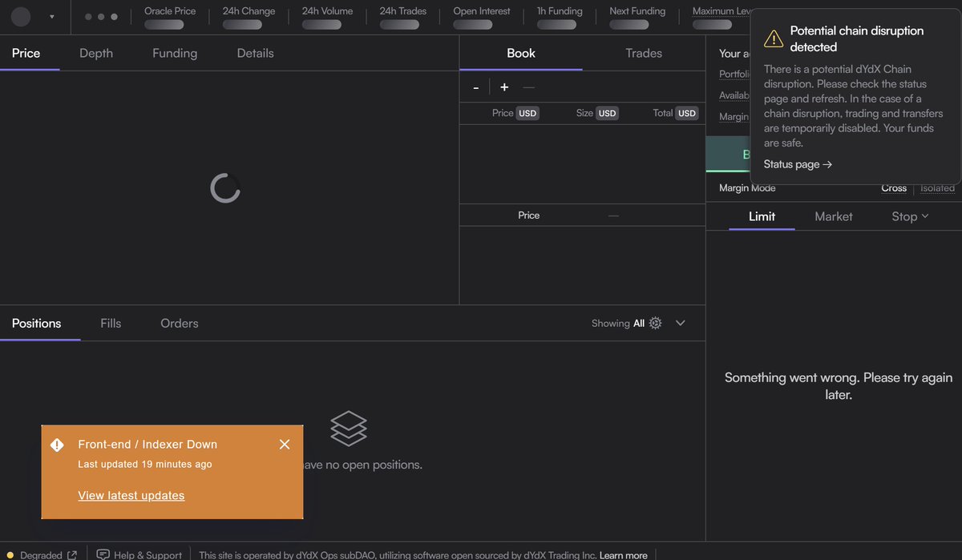This screenshot has height=560, width=962.
Task: Open the Funding tab
Action: click(175, 53)
